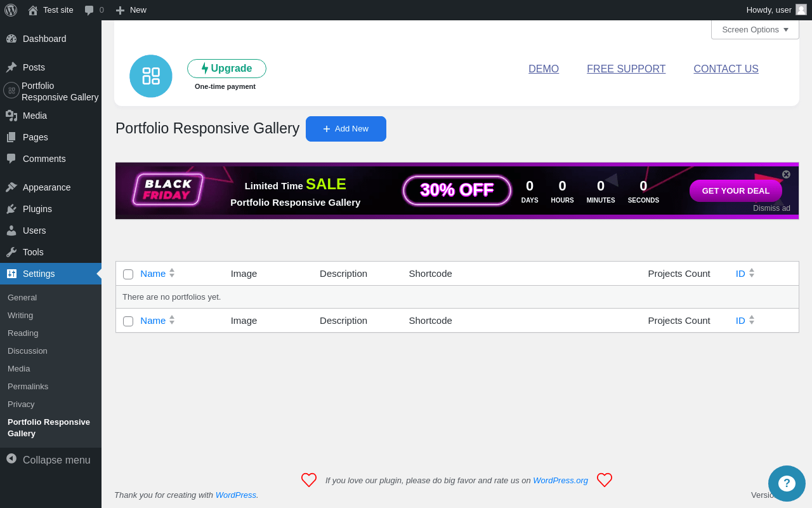Viewport: 812px width, 508px height.
Task: Click the user avatar next to Howdy
Action: coord(801,10)
